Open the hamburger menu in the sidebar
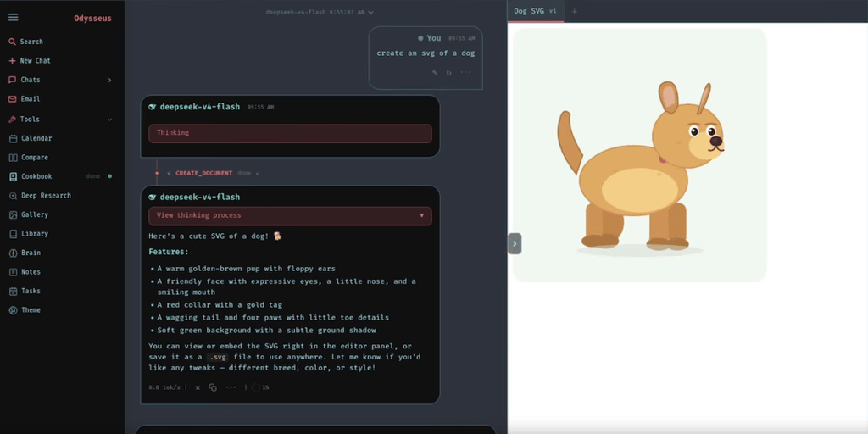 click(14, 18)
